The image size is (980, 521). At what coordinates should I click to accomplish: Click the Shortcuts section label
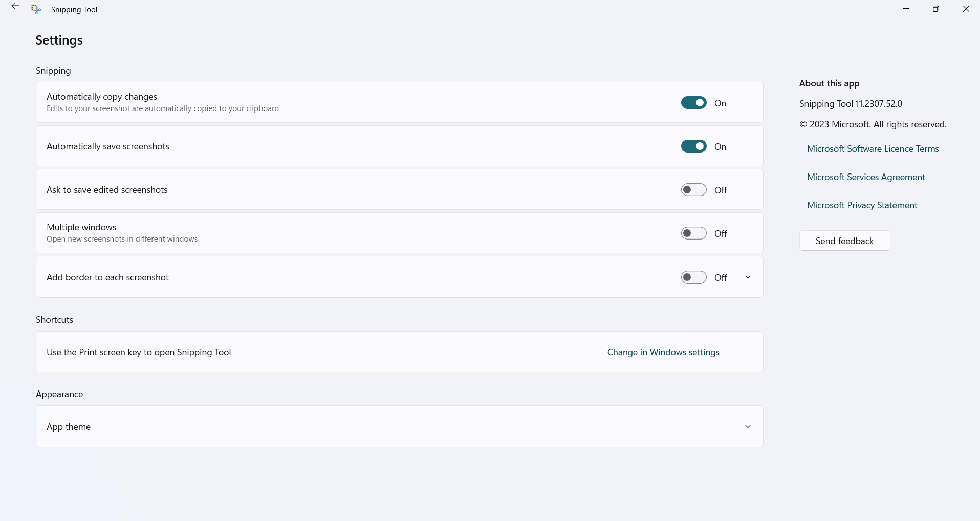[x=54, y=320]
